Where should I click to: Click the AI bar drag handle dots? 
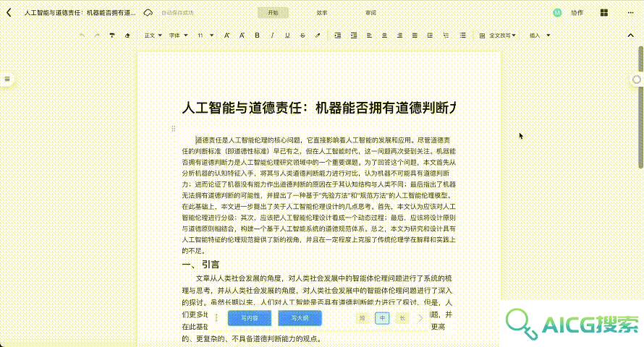[216, 318]
